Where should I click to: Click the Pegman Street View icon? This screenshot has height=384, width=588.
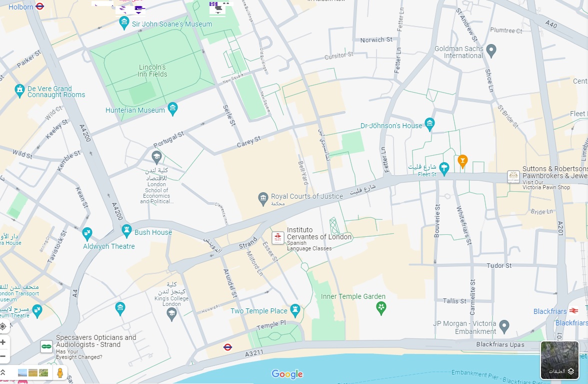[60, 373]
